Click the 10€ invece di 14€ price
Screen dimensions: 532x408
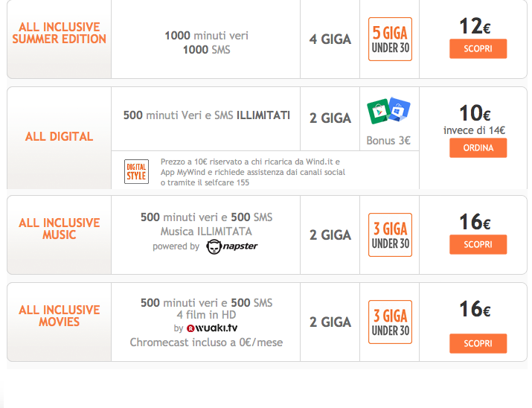point(475,119)
